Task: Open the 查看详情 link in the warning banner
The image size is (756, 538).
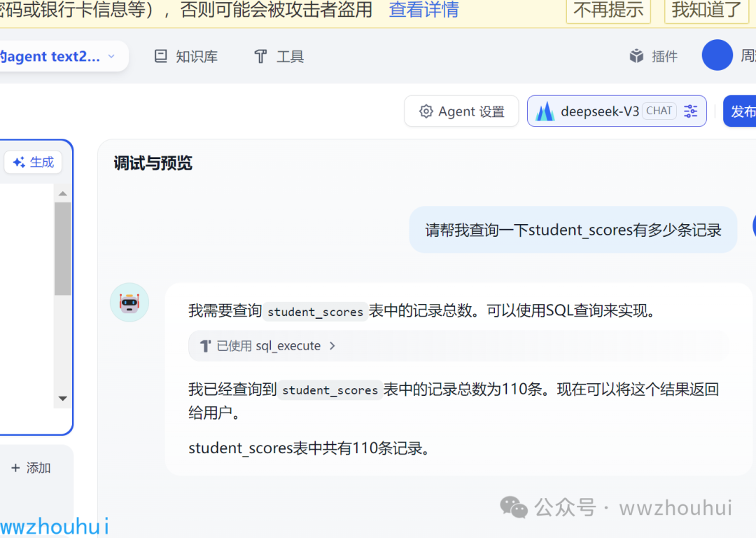Action: (423, 10)
